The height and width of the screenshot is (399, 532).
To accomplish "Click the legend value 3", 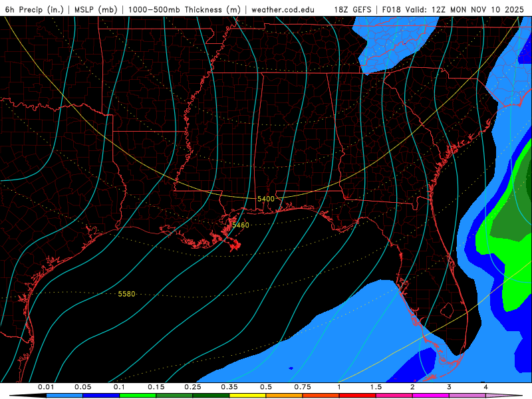I will click(x=450, y=387).
